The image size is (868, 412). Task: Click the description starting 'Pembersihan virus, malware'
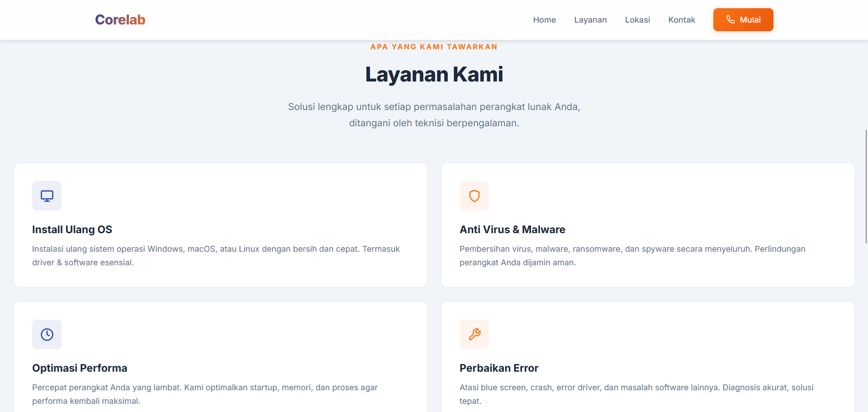tap(632, 256)
